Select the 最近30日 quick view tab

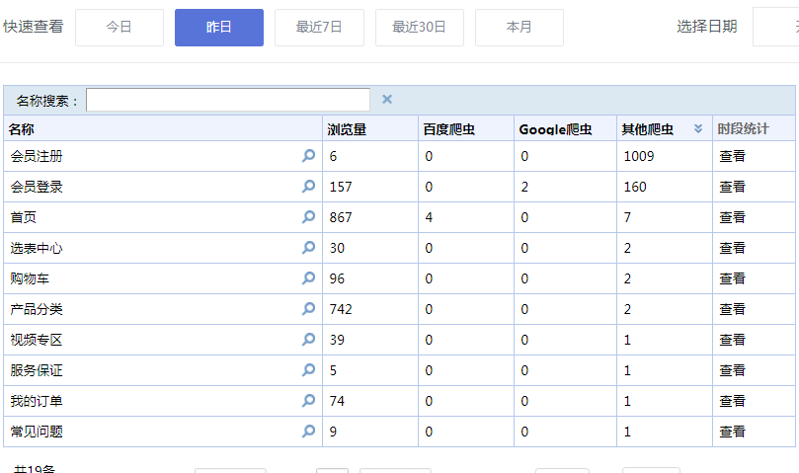point(419,28)
